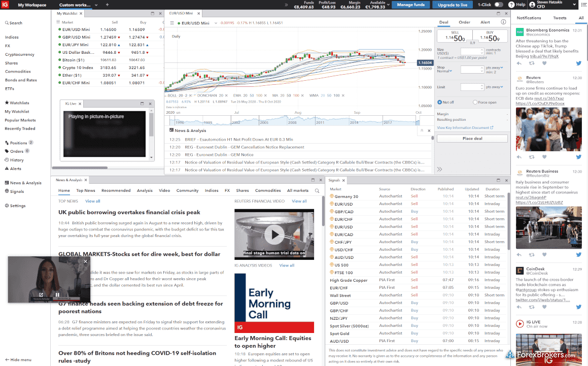Open the Limit pts away dropdown
The image size is (588, 366).
point(495,87)
